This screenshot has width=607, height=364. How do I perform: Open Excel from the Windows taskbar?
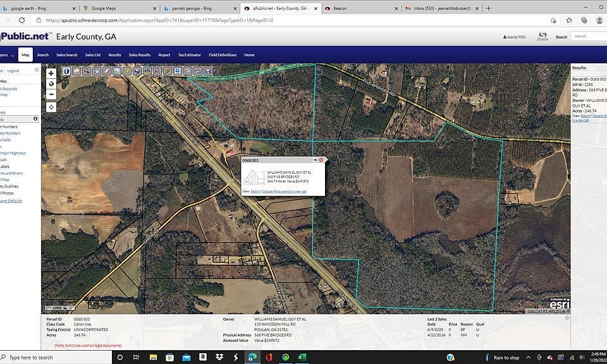click(302, 357)
